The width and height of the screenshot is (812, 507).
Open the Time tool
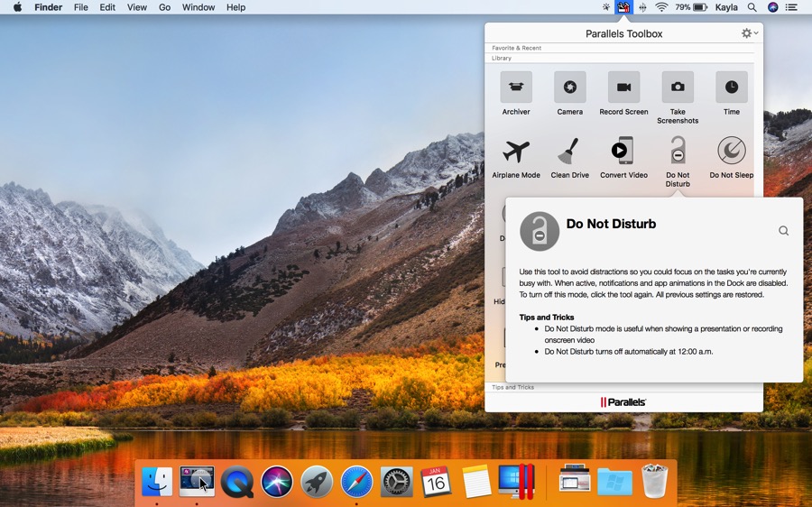point(732,88)
